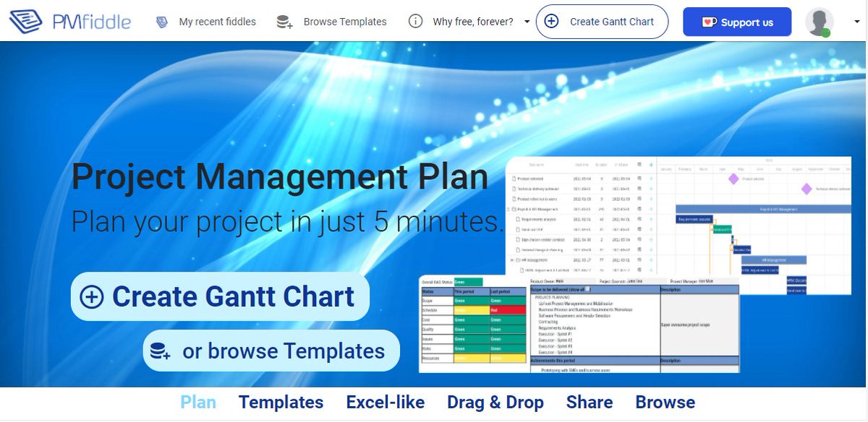The width and height of the screenshot is (868, 422).
Task: Expand the user account dropdown arrow
Action: [857, 22]
